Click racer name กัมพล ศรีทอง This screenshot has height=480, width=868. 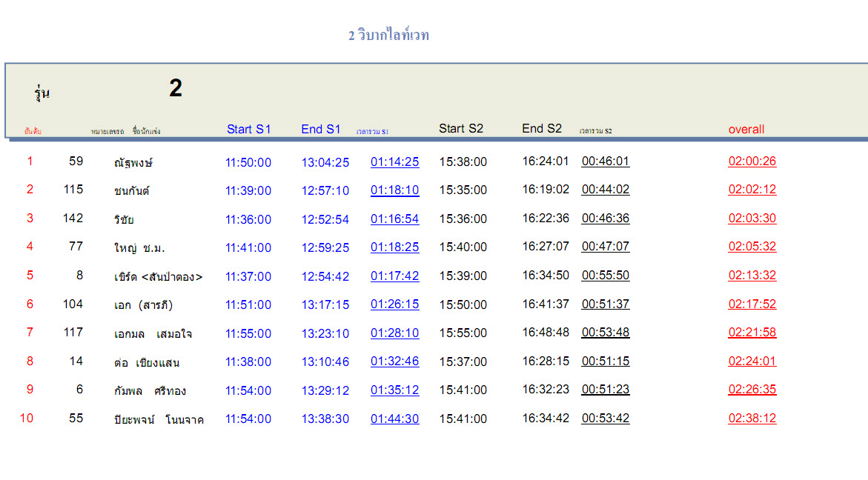pos(150,391)
